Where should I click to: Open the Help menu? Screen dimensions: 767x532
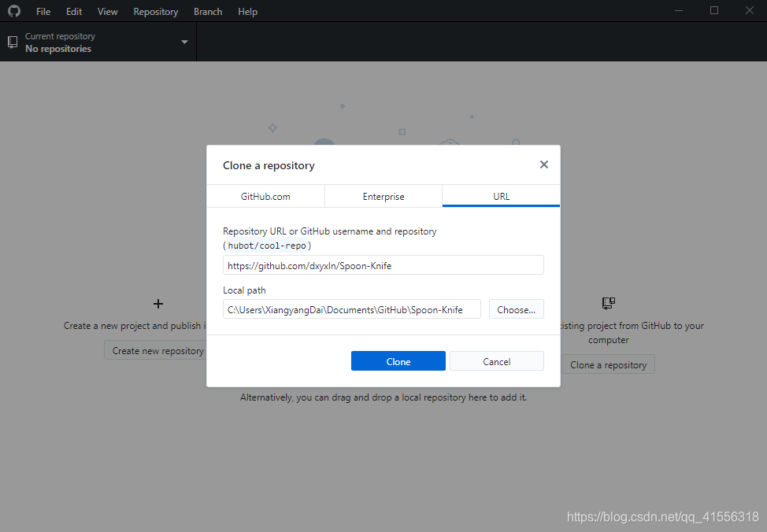coord(247,11)
